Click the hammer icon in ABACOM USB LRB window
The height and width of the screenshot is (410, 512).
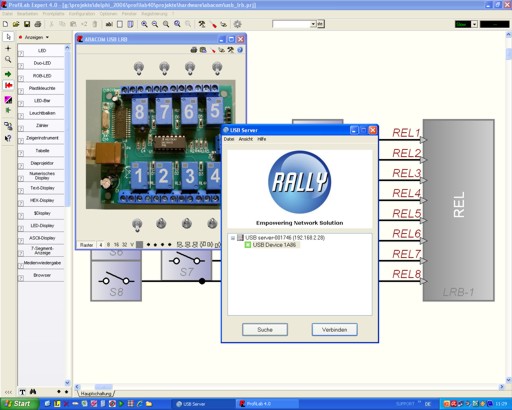(x=231, y=50)
